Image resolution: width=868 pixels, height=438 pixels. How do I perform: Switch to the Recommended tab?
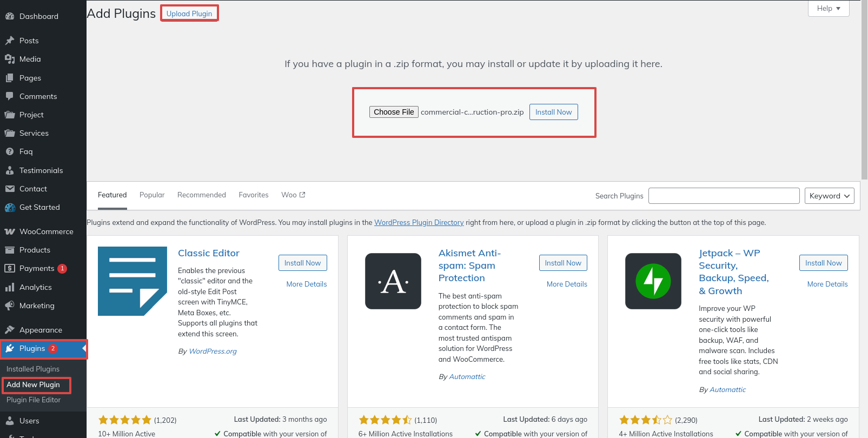tap(202, 195)
